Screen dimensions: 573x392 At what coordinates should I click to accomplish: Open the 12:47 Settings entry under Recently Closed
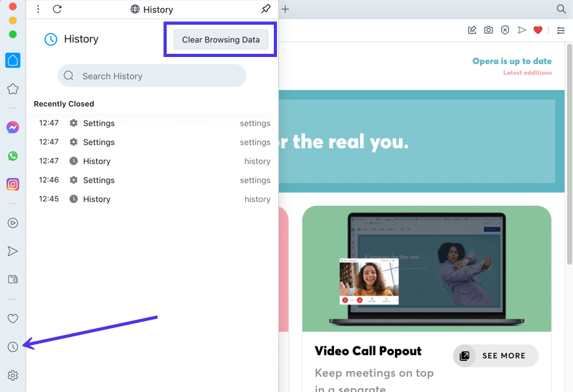(x=99, y=123)
